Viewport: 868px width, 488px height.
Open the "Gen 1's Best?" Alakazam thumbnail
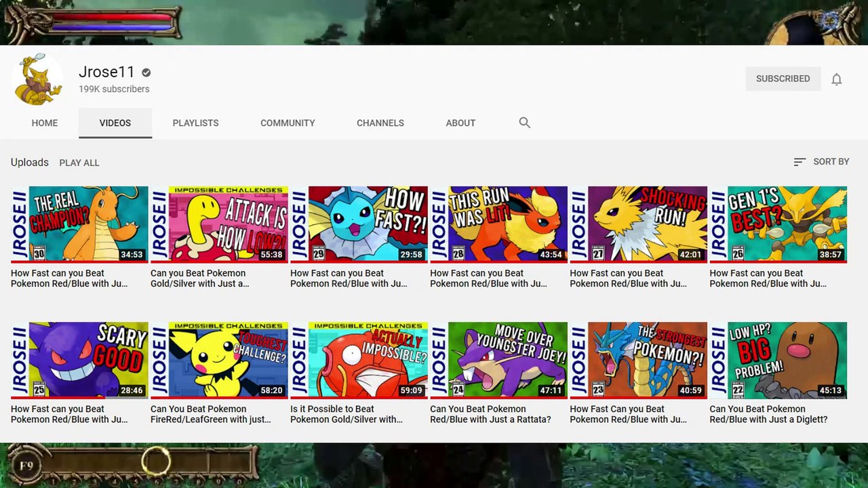(x=778, y=224)
